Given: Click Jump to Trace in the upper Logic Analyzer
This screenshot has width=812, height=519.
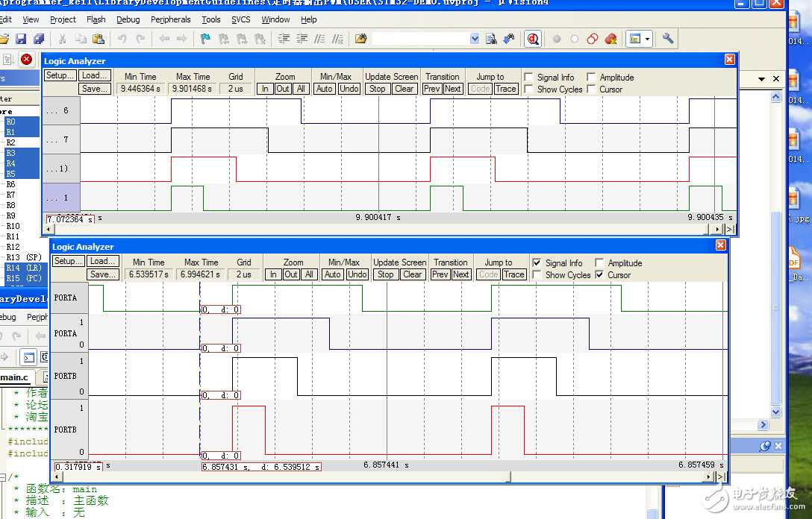Looking at the screenshot, I should (x=505, y=89).
